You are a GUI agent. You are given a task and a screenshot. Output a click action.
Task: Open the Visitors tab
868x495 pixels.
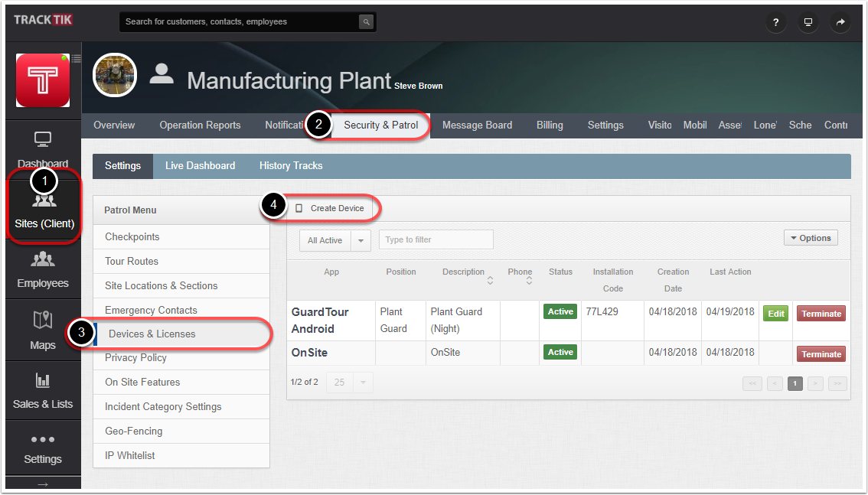point(660,125)
